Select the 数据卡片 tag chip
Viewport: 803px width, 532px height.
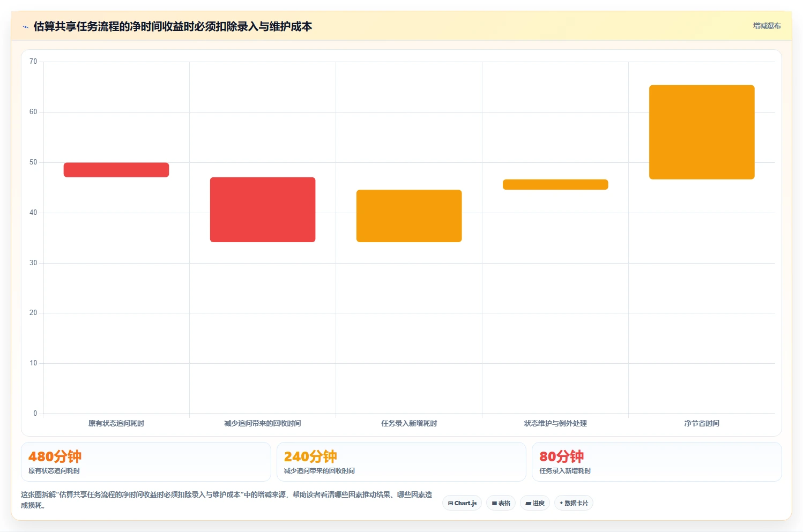[574, 503]
